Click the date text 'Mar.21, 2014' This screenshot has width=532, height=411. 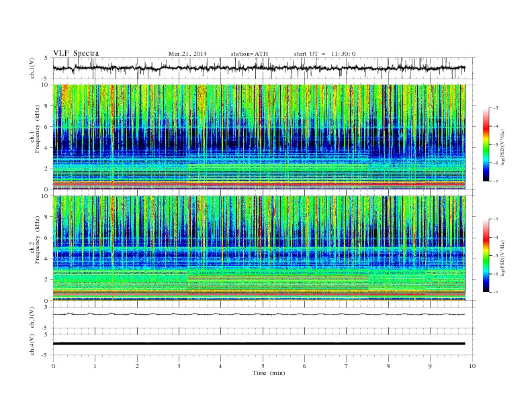pos(187,54)
